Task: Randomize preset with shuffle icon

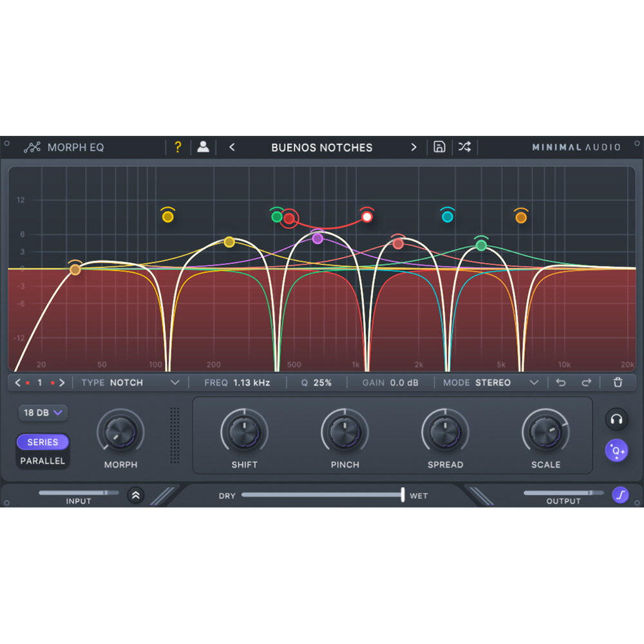Action: tap(464, 147)
